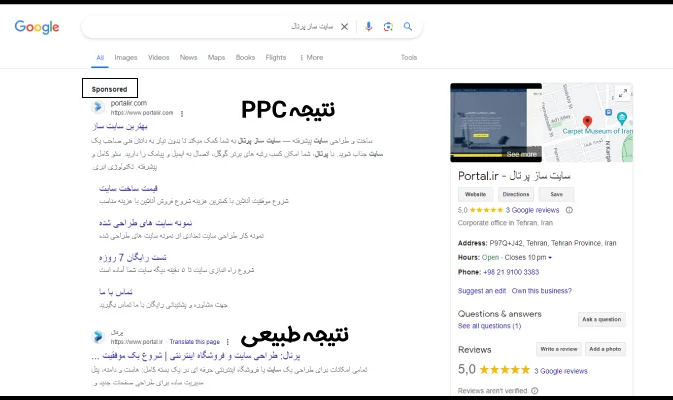673x400 pixels.
Task: Select the All results tab
Action: point(100,58)
